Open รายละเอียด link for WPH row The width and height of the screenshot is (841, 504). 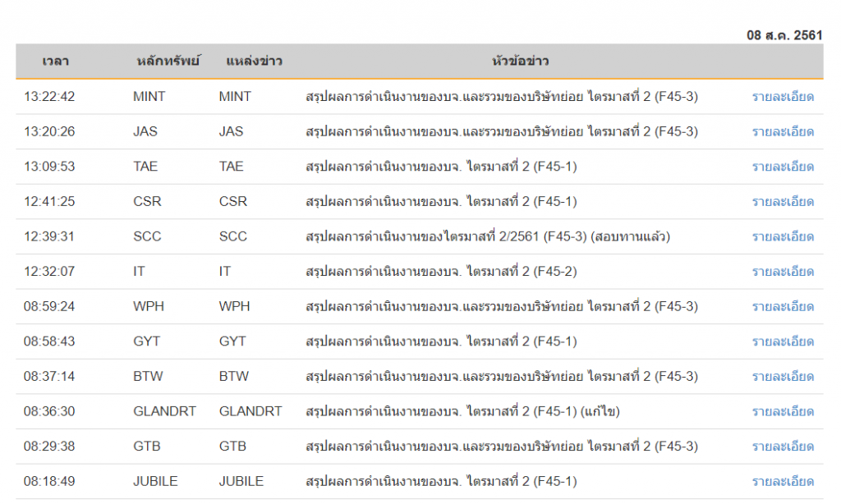[783, 307]
